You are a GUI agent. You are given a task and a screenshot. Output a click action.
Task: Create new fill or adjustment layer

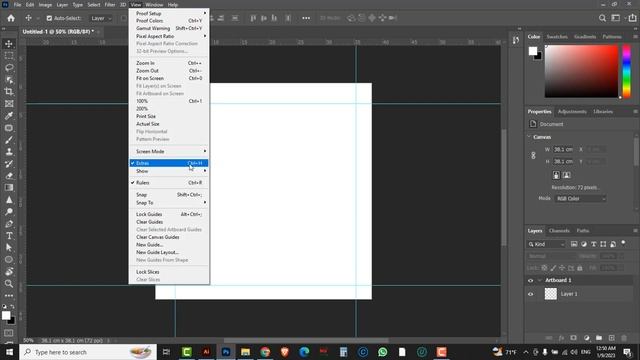tap(587, 338)
